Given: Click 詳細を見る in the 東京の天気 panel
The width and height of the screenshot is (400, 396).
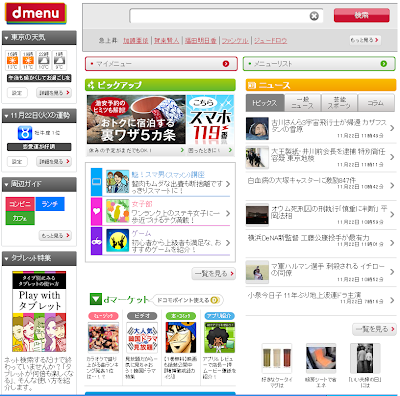Looking at the screenshot, I should 54,93.
